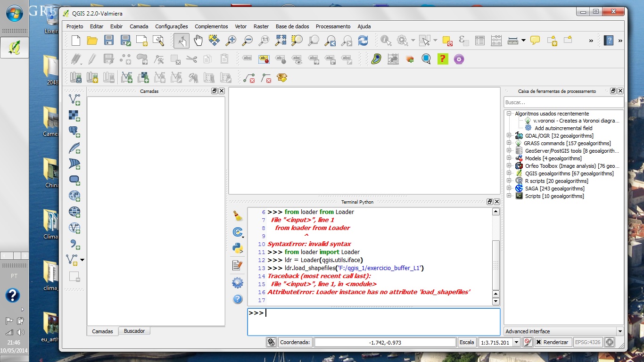This screenshot has width=644, height=362.
Task: Click QGIS icon in the taskbar
Action: click(x=14, y=48)
